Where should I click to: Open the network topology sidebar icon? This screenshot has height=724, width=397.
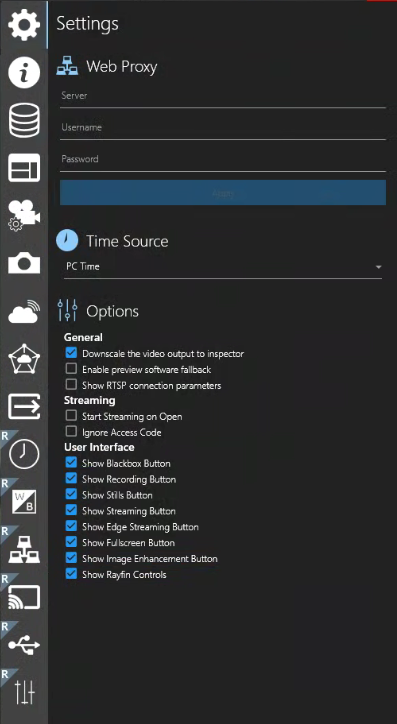[24, 549]
